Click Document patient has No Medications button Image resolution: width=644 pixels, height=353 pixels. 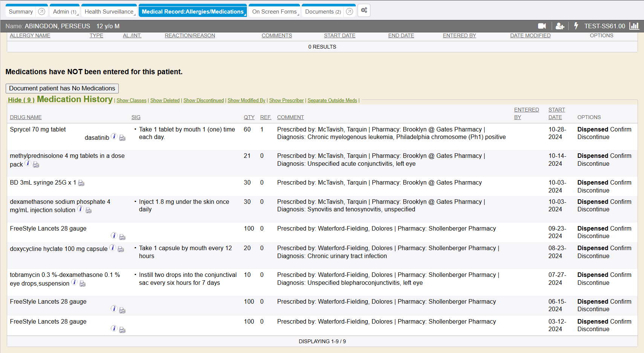click(x=62, y=88)
